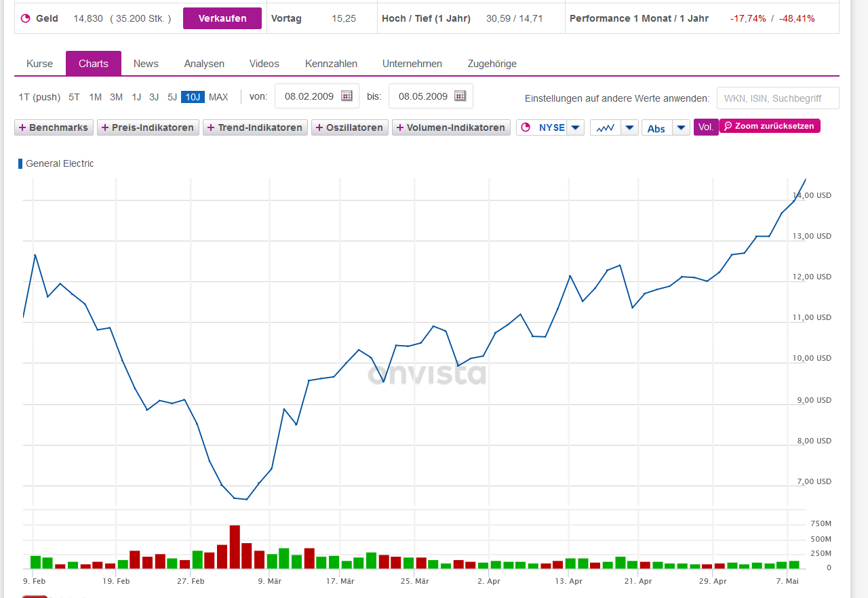
Task: Open the Analysen tab
Action: (204, 63)
